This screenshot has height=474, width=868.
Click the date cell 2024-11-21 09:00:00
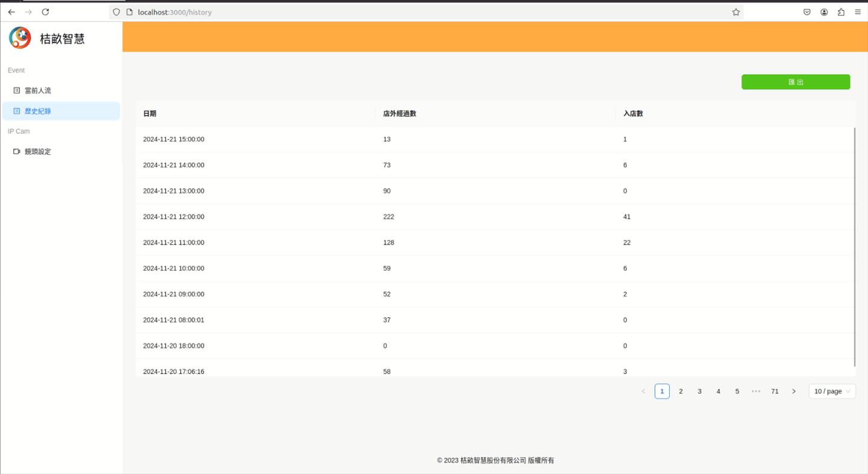pyautogui.click(x=174, y=295)
